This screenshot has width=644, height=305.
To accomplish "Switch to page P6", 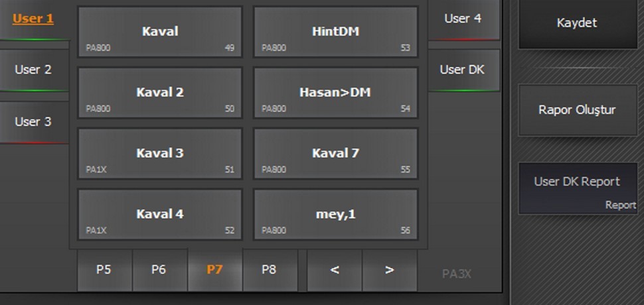I will point(158,270).
